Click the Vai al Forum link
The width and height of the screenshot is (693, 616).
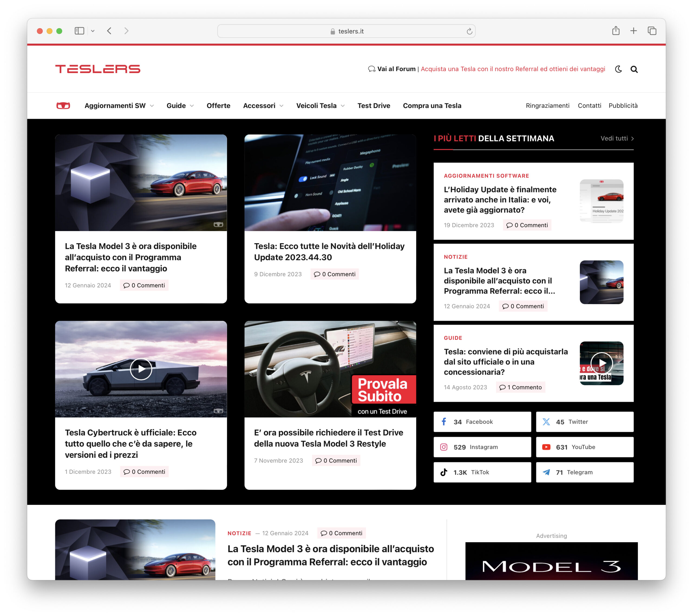tap(396, 69)
